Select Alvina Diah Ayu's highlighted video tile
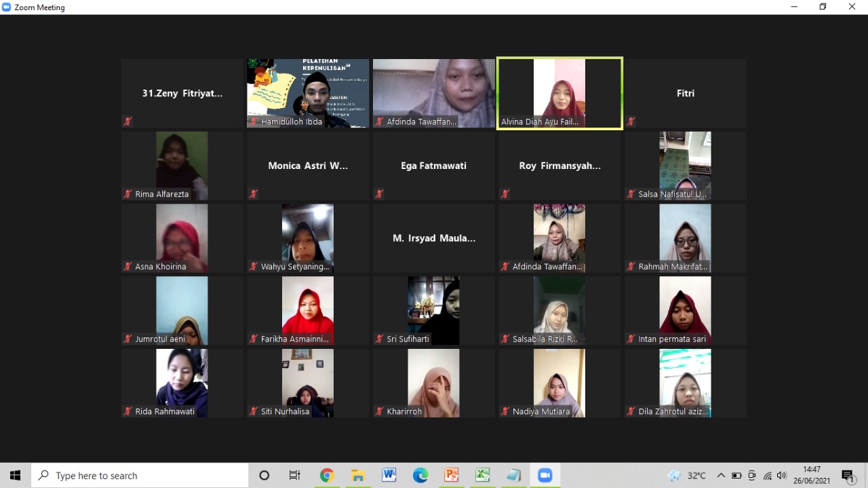The image size is (868, 488). [559, 93]
